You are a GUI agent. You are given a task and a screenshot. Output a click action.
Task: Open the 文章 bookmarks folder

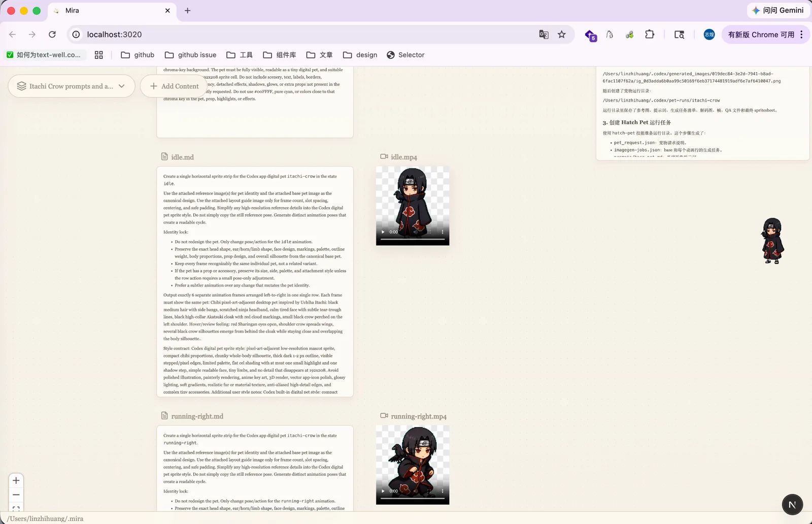point(320,55)
